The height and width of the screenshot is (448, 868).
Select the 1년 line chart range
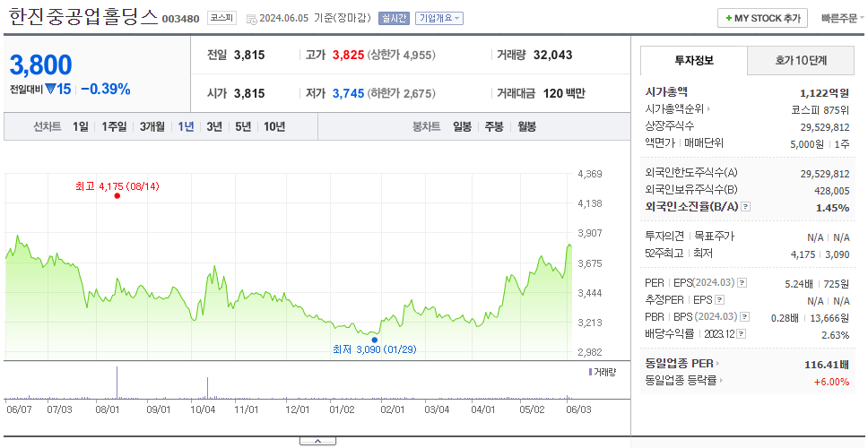186,126
